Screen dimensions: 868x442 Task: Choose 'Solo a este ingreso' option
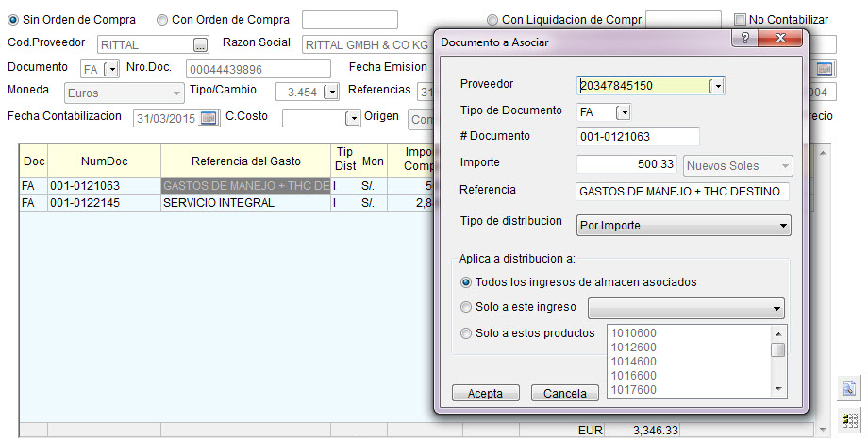click(x=466, y=307)
